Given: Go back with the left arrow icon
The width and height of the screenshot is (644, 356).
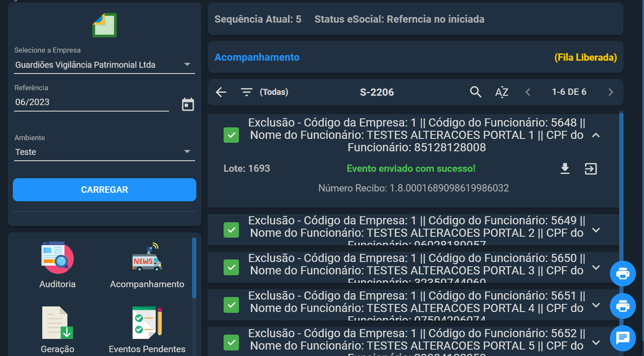Looking at the screenshot, I should [221, 92].
